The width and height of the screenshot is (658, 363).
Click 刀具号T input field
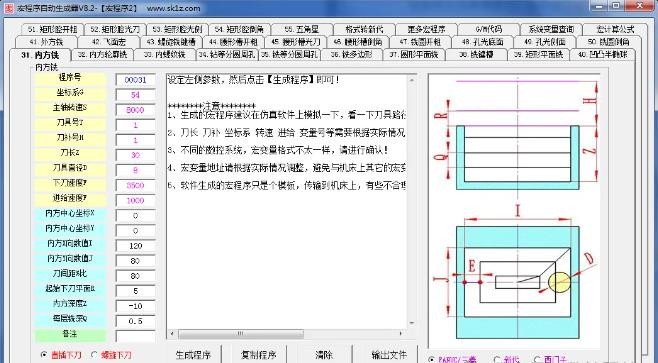(x=136, y=125)
